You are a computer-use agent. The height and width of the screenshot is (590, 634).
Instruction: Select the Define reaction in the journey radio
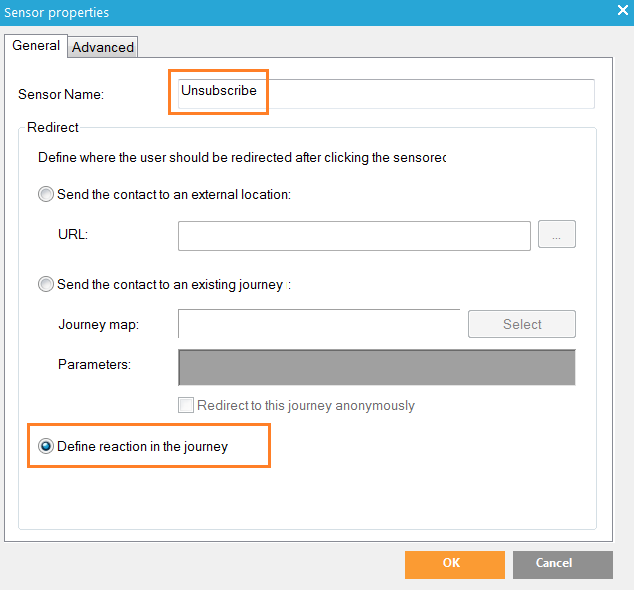pyautogui.click(x=46, y=447)
